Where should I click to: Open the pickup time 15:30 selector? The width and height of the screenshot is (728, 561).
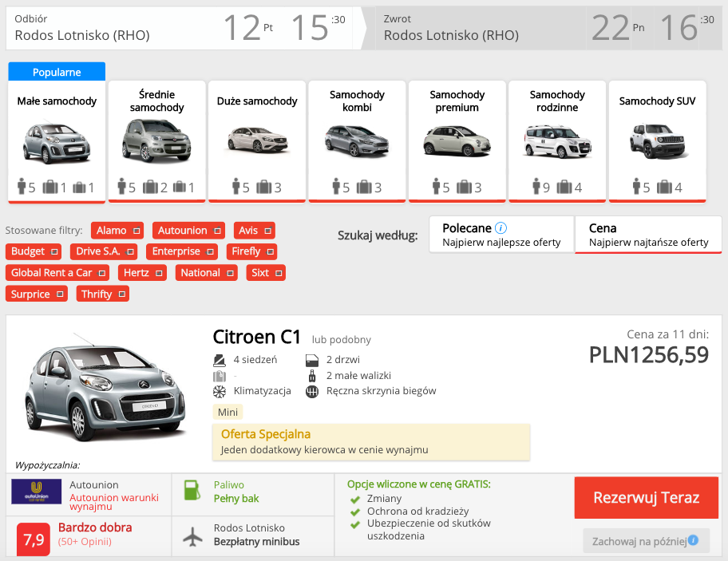[318, 28]
